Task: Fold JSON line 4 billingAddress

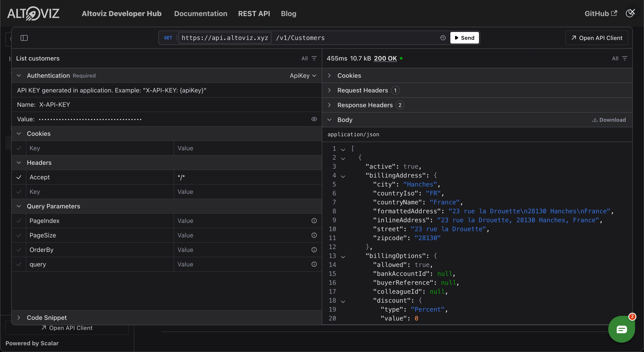Action: point(343,176)
